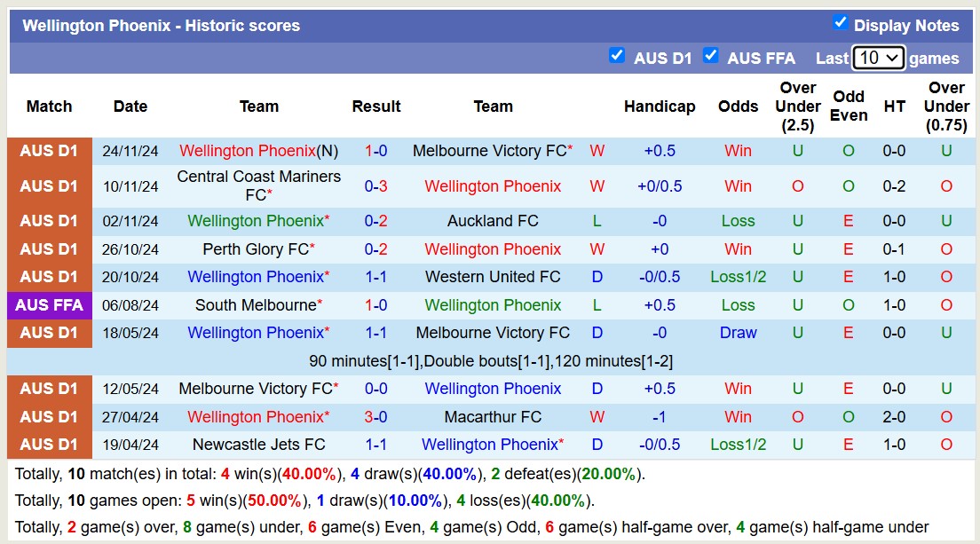The width and height of the screenshot is (980, 544).
Task: Click the Newcastle Jets FC team link
Action: tap(258, 445)
